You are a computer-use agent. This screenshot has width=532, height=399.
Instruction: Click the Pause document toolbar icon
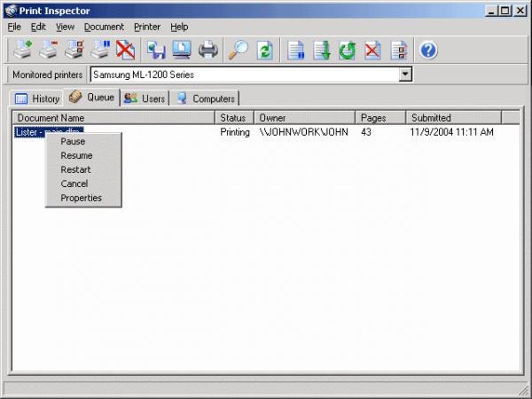tap(296, 50)
